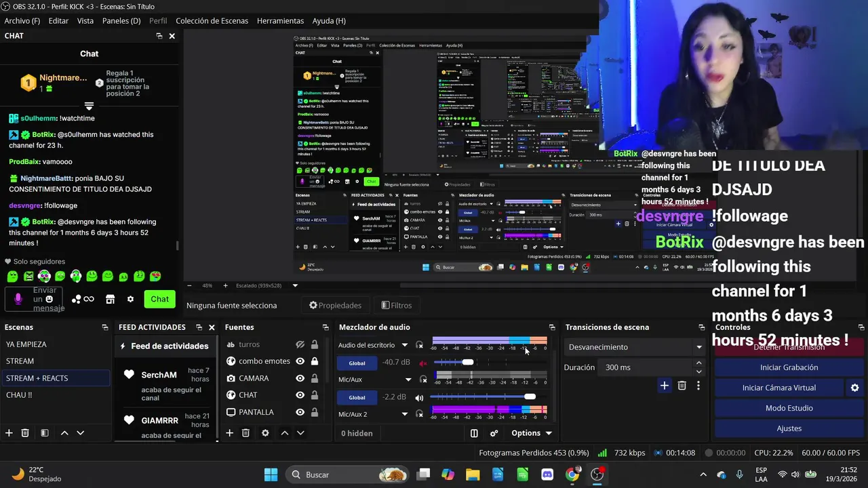This screenshot has height=488, width=868.
Task: Move the selected source up in Fuentes
Action: click(285, 433)
